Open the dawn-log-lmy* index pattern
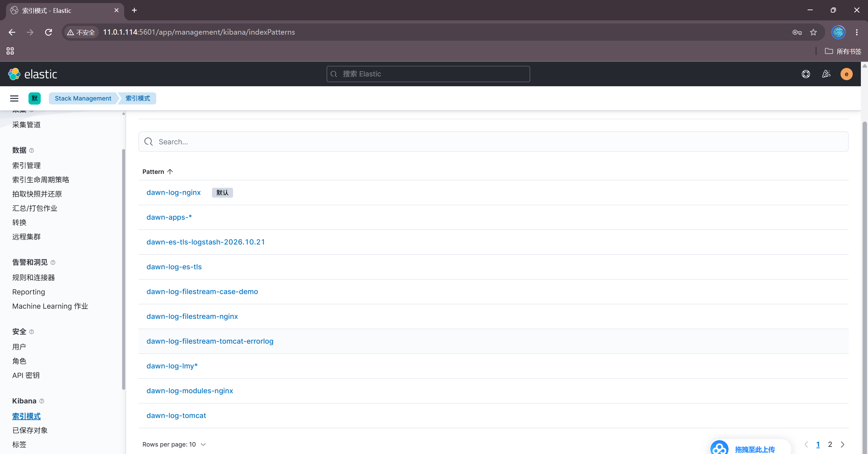The height and width of the screenshot is (454, 868). (x=172, y=366)
